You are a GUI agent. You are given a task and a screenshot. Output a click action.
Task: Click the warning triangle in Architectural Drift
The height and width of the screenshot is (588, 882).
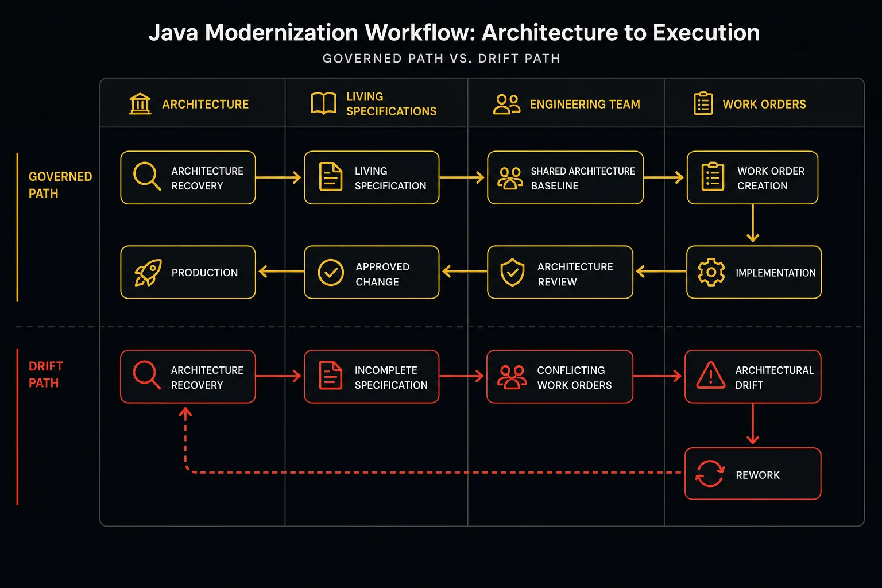tap(711, 376)
